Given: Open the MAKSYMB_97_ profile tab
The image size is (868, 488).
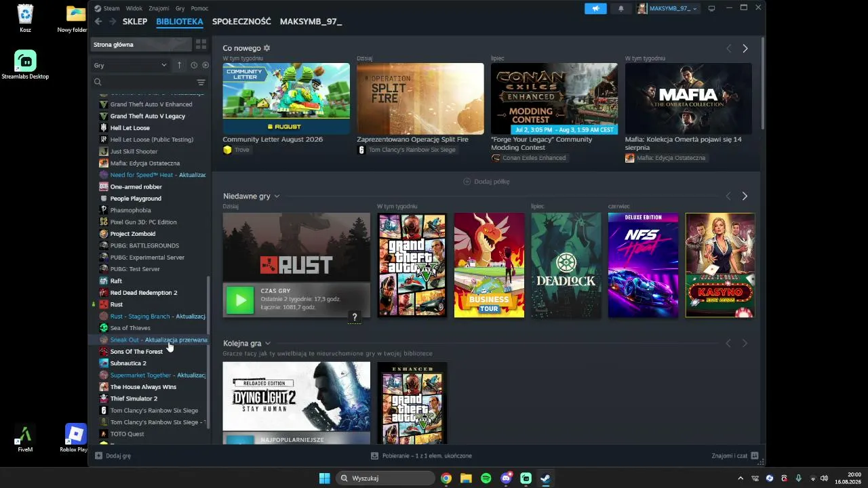Looking at the screenshot, I should click(x=311, y=22).
